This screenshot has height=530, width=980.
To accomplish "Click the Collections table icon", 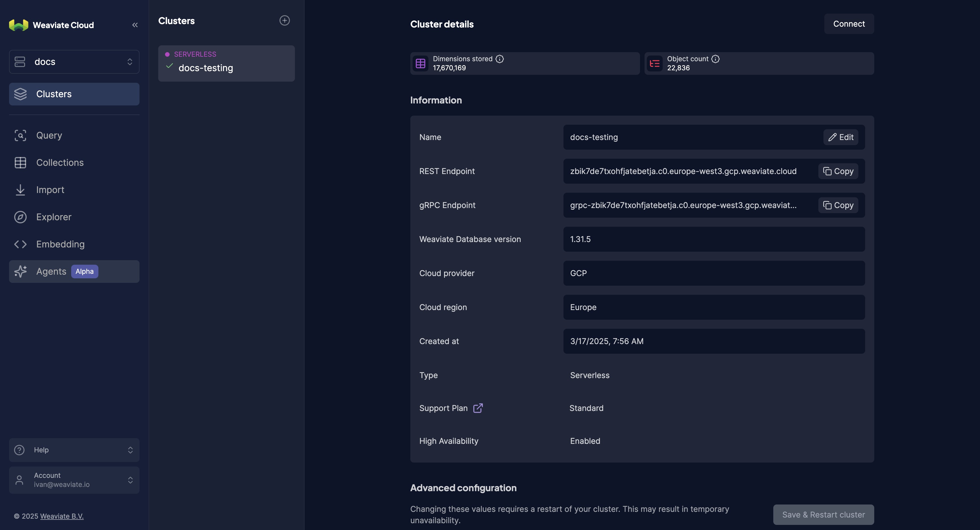I will [x=20, y=163].
